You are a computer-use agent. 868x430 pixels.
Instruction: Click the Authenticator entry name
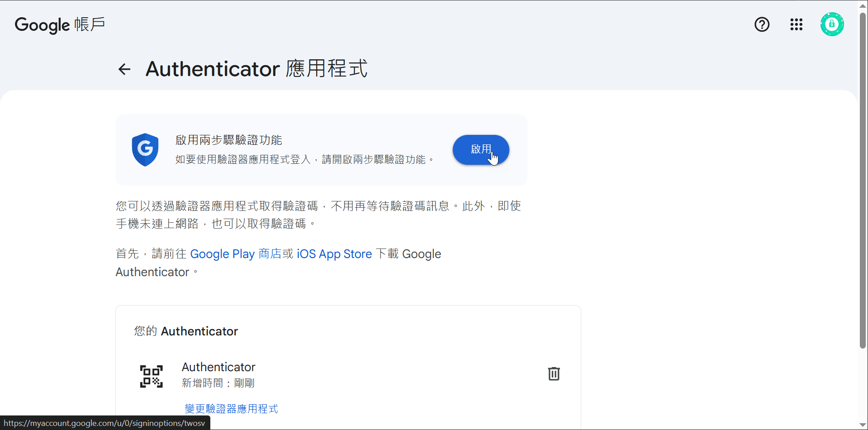218,367
